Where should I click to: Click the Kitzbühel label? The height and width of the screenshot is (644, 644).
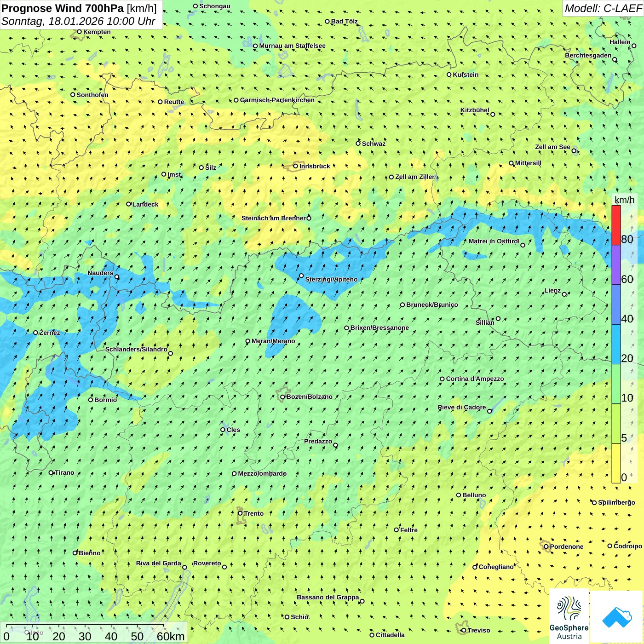coord(475,110)
